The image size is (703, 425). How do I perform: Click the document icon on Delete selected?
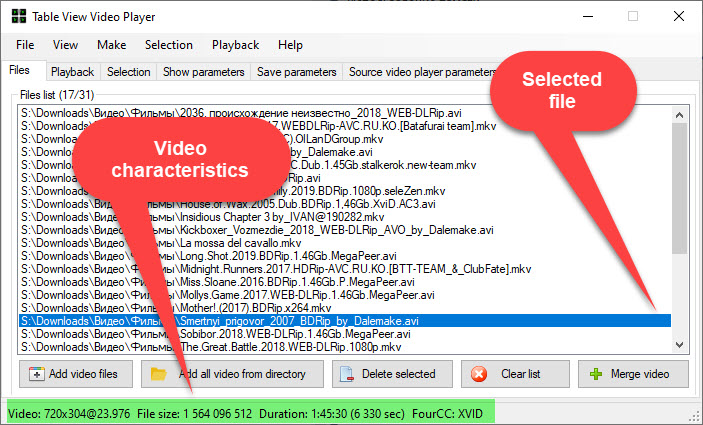(347, 374)
